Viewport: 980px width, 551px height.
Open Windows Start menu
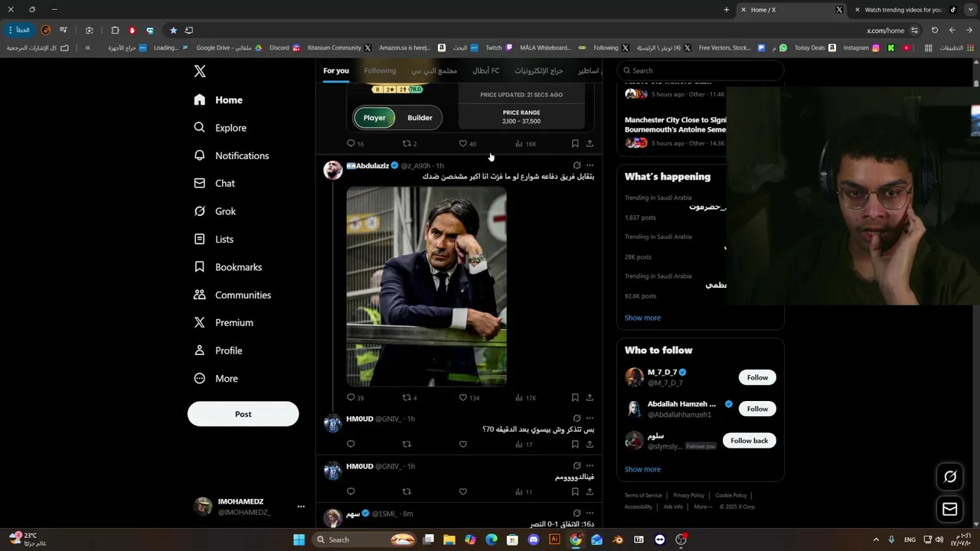[299, 540]
